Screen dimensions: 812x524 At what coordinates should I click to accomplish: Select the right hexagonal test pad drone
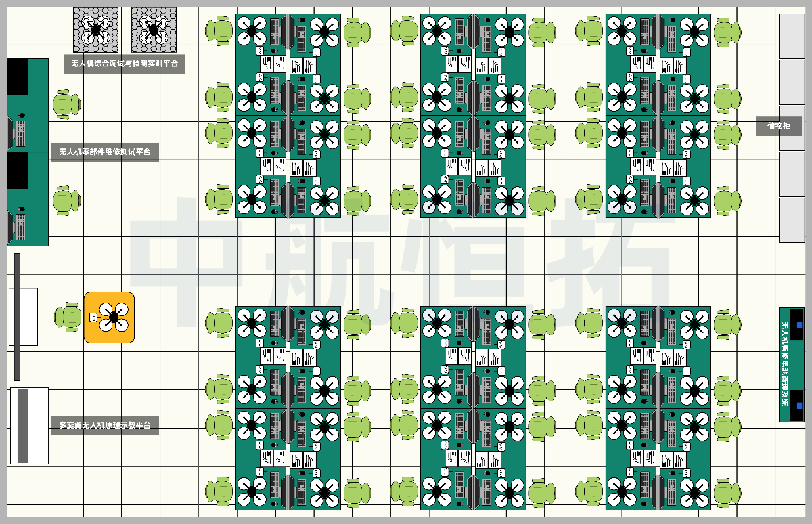pyautogui.click(x=154, y=30)
